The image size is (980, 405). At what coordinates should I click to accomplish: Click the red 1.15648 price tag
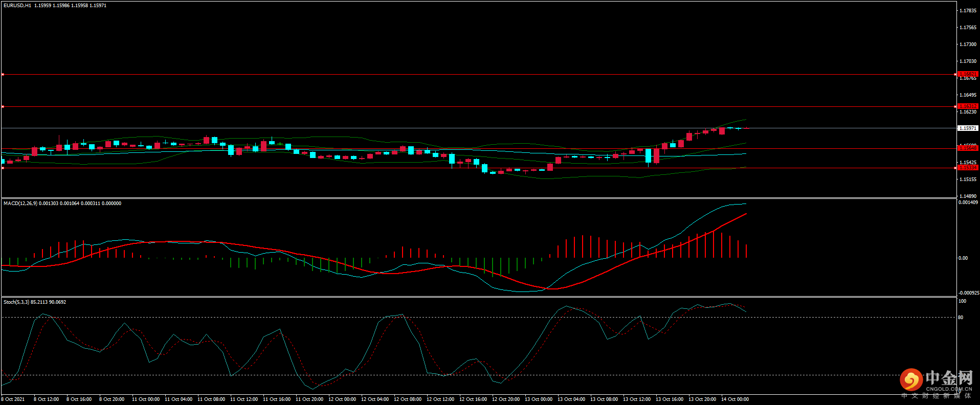967,148
